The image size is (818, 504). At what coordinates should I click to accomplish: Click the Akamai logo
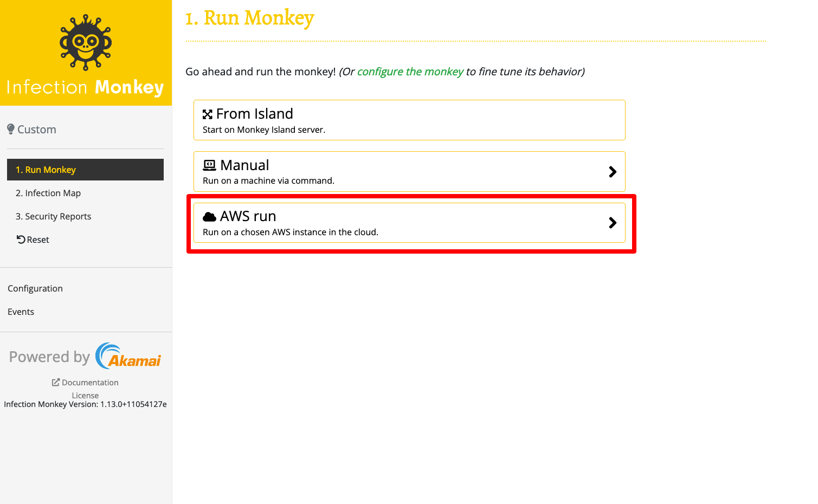[x=128, y=356]
